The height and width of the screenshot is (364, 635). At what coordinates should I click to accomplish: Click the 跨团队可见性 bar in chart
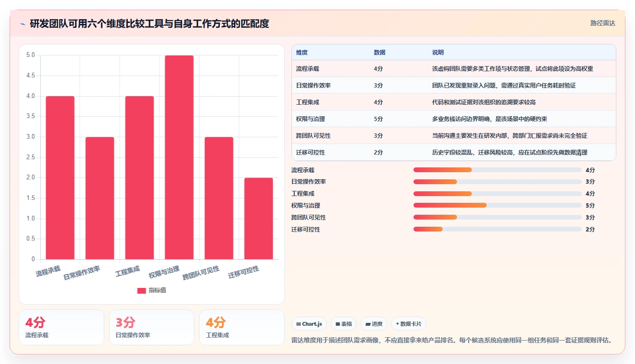[219, 199]
